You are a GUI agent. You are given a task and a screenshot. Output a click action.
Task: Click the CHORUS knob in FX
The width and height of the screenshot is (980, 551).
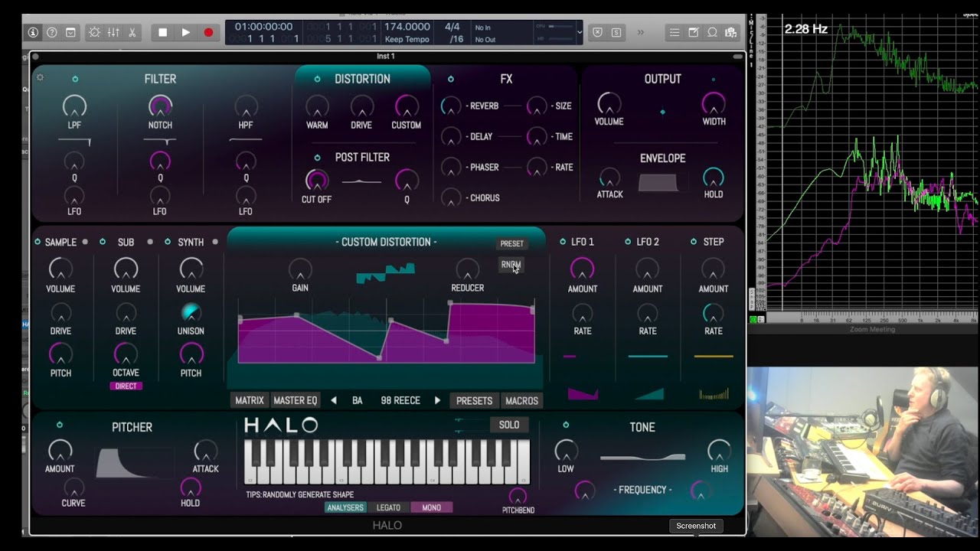(x=451, y=198)
